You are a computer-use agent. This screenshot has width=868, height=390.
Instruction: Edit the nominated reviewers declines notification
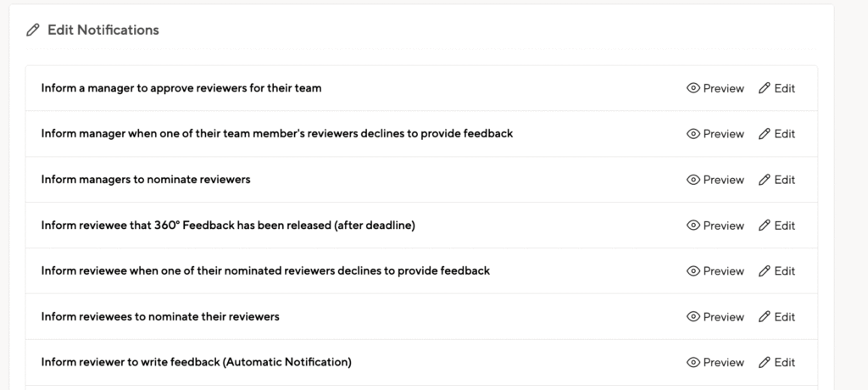pos(776,271)
